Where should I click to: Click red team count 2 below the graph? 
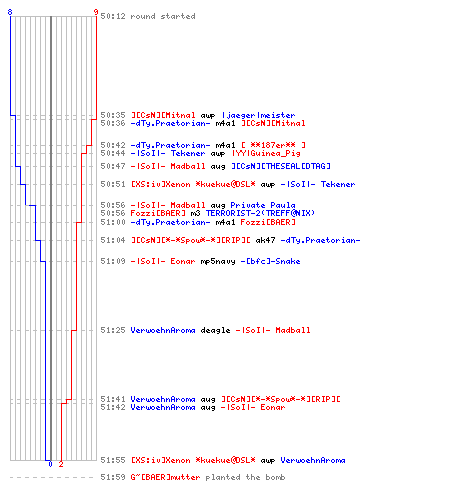click(x=61, y=464)
